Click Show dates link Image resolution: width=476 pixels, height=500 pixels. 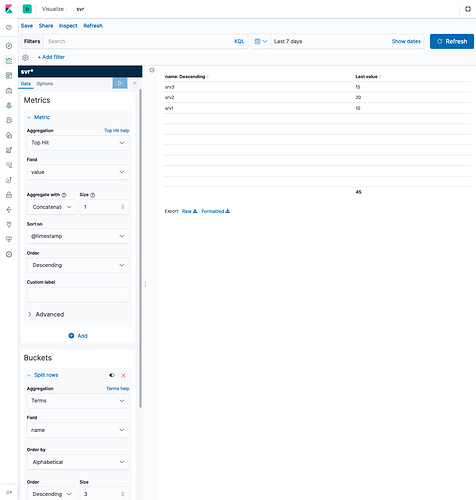[406, 41]
